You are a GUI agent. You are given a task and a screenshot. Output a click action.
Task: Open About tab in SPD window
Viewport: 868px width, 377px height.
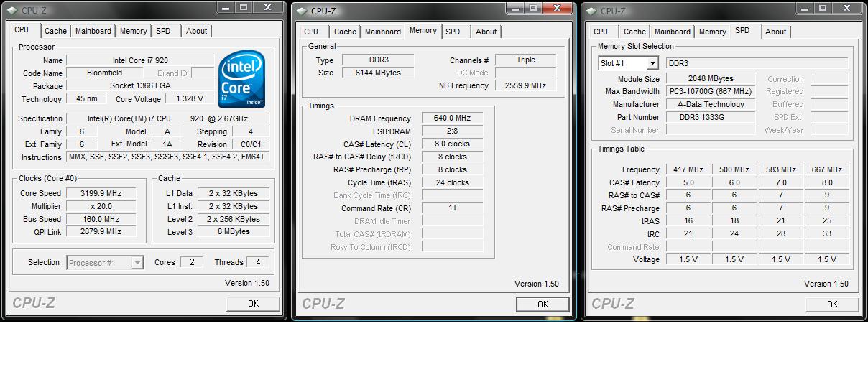click(775, 32)
